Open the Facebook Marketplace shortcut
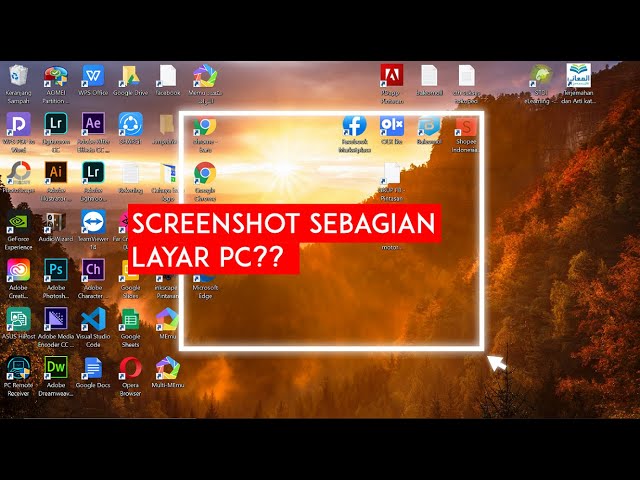The width and height of the screenshot is (640, 480). coord(354,126)
